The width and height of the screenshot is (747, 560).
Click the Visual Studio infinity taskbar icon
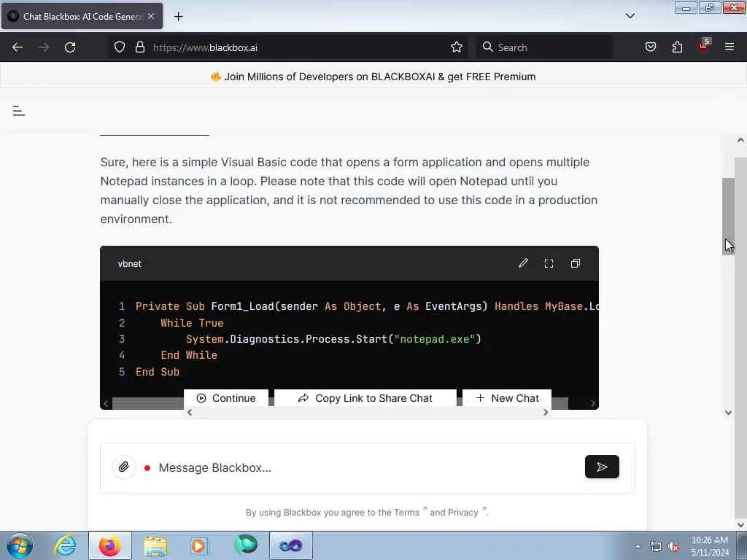[x=291, y=545]
